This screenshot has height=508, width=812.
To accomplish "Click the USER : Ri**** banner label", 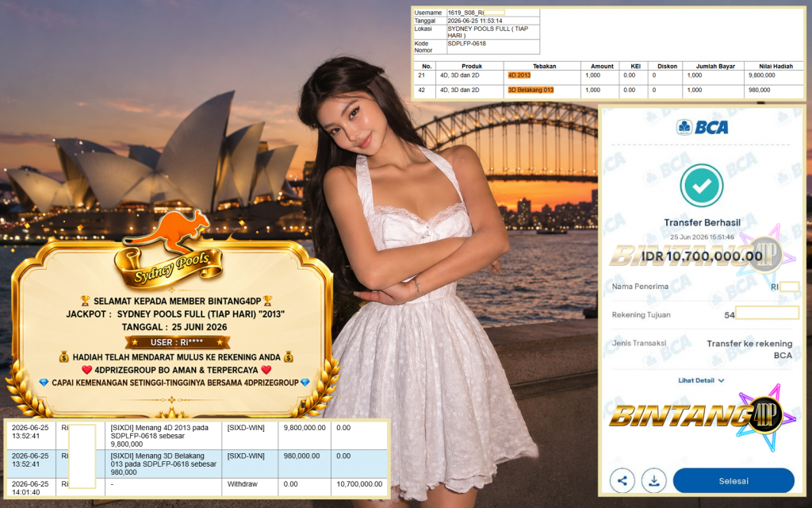I will [177, 342].
